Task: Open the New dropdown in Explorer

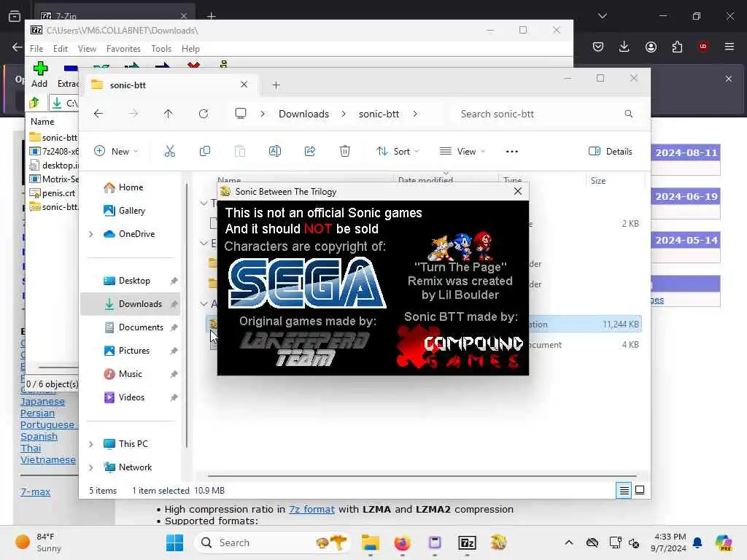Action: pos(116,152)
